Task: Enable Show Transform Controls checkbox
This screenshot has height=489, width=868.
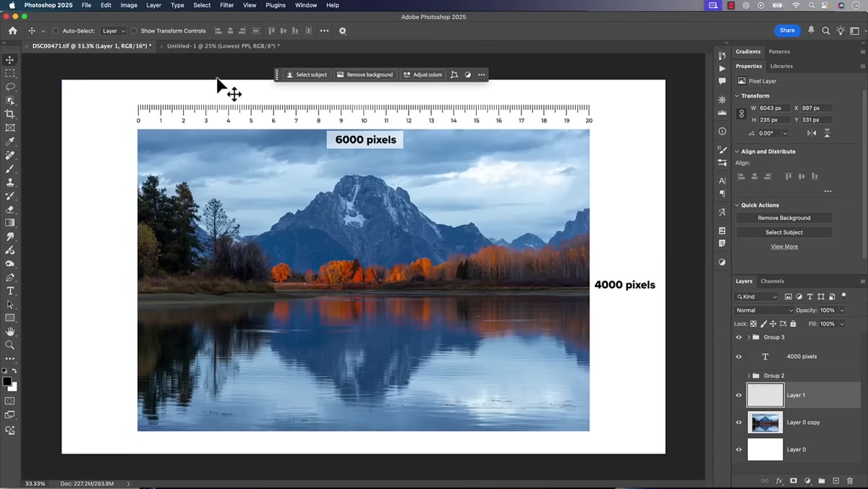Action: coord(134,31)
